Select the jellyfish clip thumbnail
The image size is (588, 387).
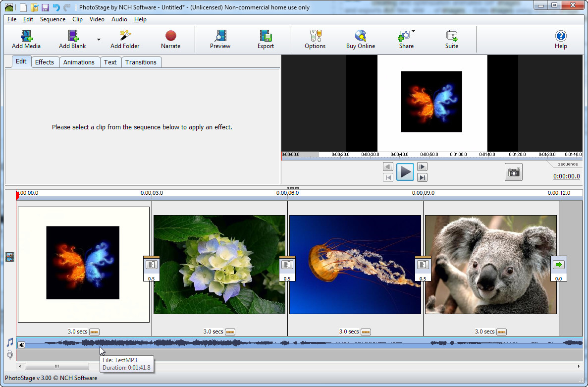point(355,265)
